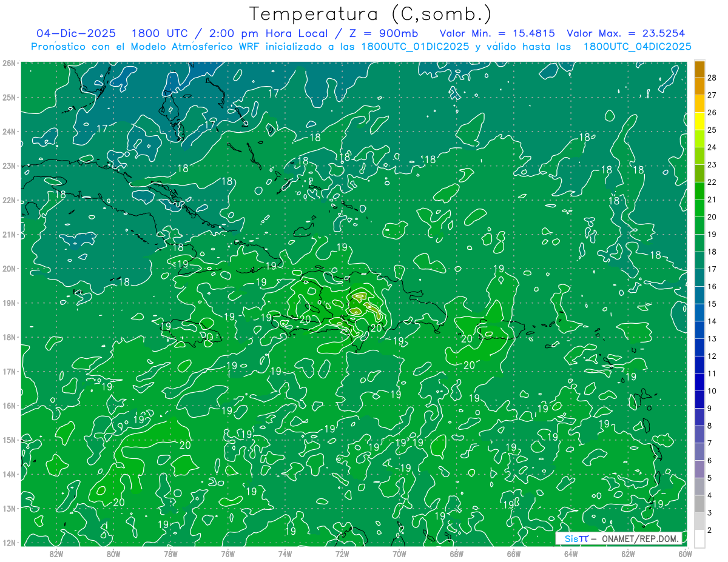This screenshot has width=728, height=562.
Task: Click the '23N' latitude axis label
Action: pyautogui.click(x=8, y=166)
